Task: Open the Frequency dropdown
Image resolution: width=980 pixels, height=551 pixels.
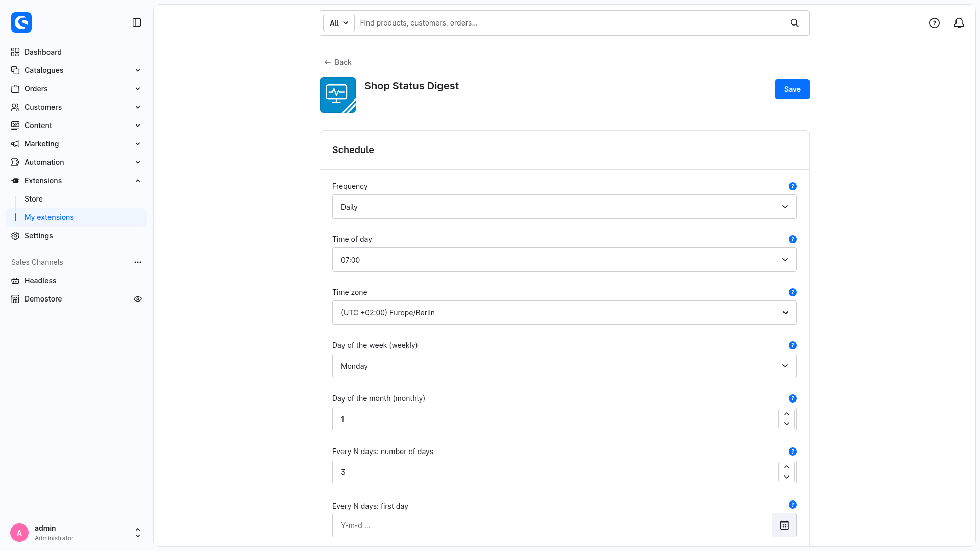Action: 565,207
